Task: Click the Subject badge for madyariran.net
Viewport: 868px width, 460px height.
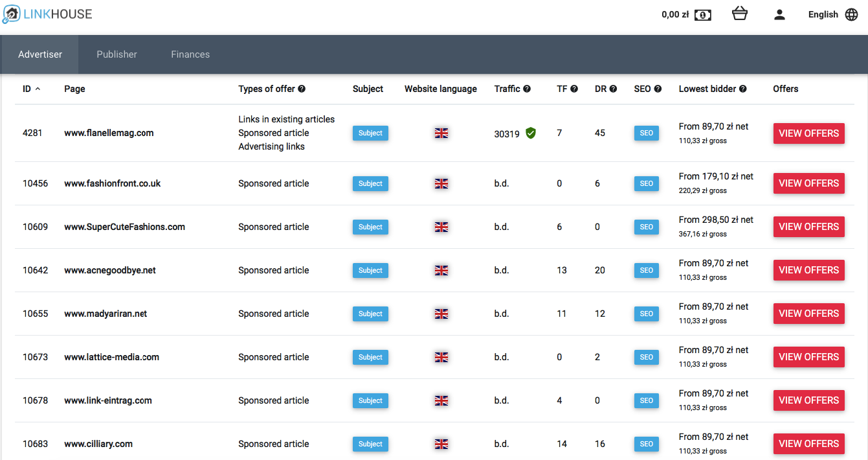Action: pos(370,314)
